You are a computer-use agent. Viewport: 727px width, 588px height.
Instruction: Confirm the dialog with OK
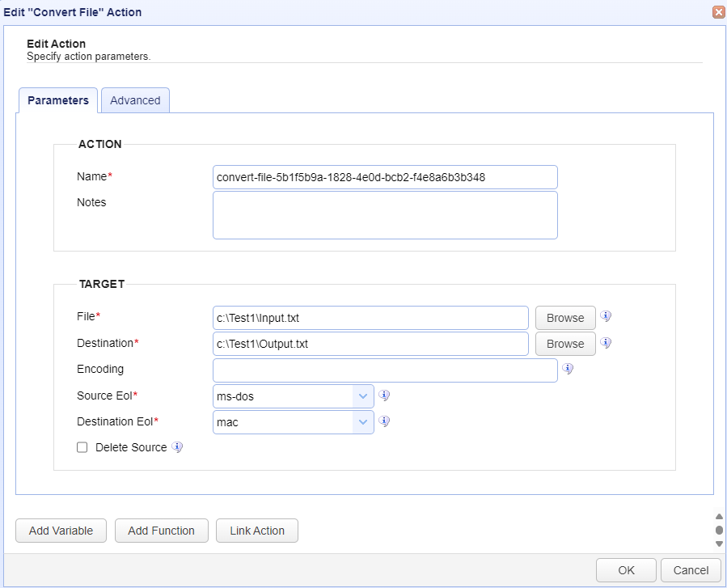(x=626, y=570)
